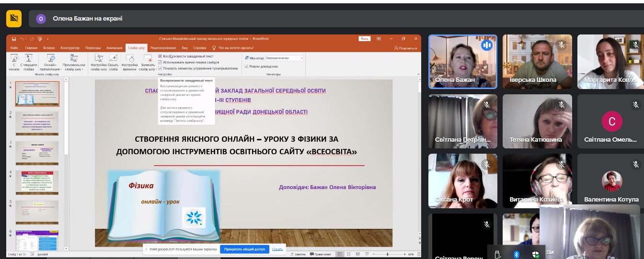Select slide 3 thumbnail in slide panel
Image resolution: width=644 pixels, height=259 pixels.
coord(37,153)
